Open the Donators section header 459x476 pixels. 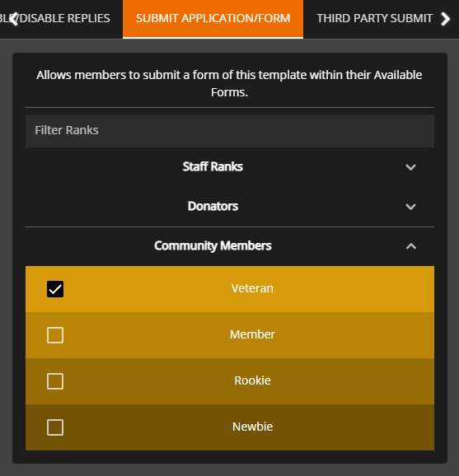(230, 207)
